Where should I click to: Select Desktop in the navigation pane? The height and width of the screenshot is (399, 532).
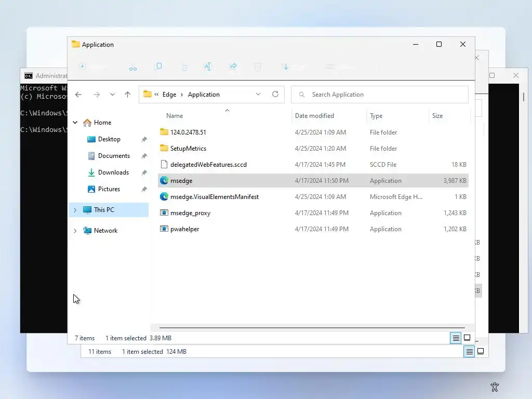click(109, 139)
